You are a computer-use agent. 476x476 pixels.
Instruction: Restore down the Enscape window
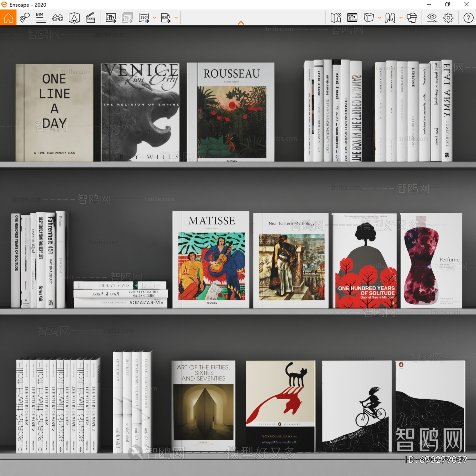[447, 4]
